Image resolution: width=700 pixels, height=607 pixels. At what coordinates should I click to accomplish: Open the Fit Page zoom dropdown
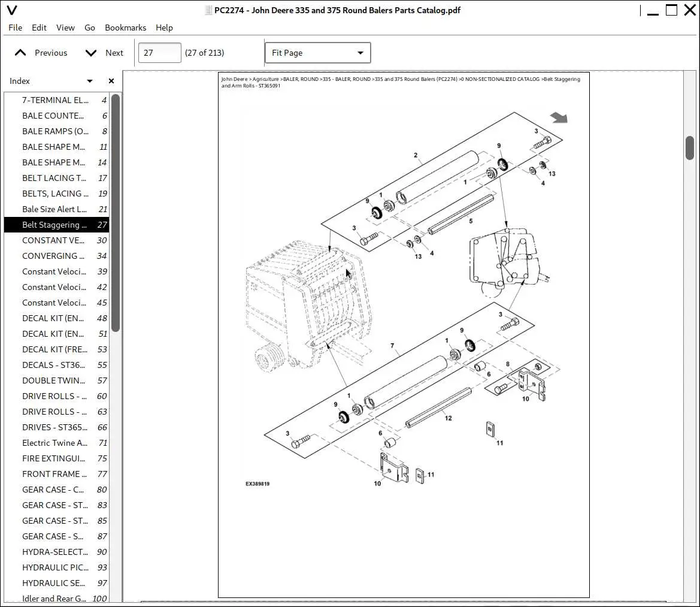pyautogui.click(x=317, y=53)
